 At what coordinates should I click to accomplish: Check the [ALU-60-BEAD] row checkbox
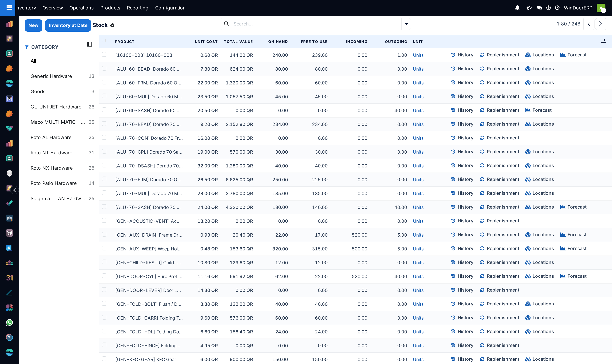pos(104,68)
